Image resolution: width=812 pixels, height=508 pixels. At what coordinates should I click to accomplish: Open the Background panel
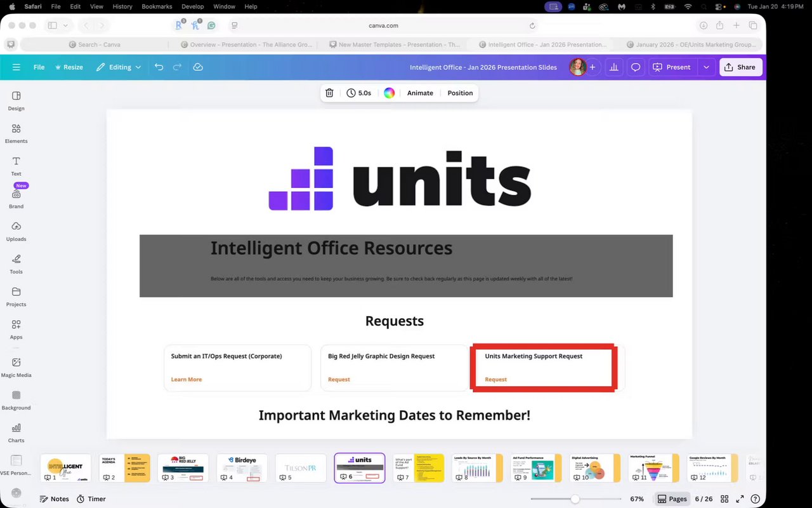(x=16, y=399)
